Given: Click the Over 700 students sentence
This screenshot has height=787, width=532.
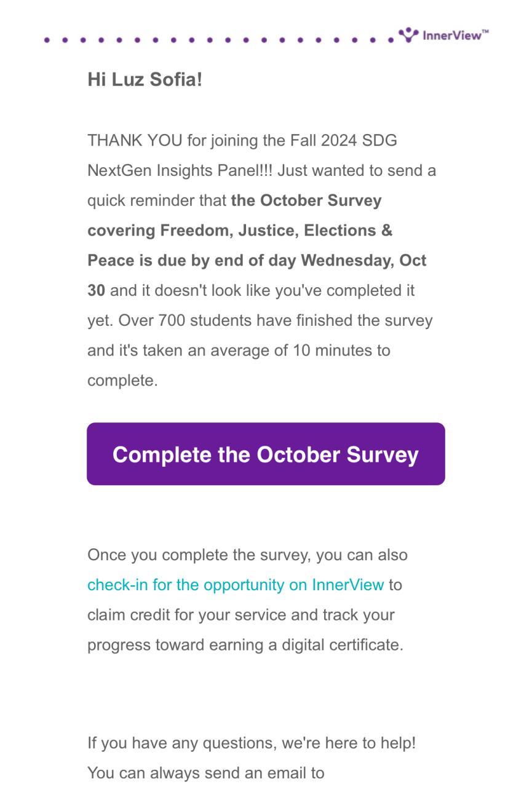Looking at the screenshot, I should [x=276, y=320].
